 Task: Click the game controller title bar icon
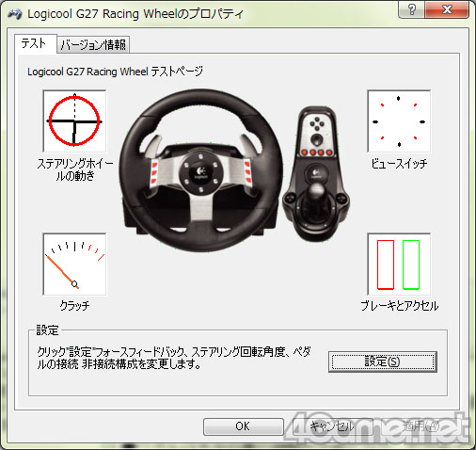click(15, 14)
